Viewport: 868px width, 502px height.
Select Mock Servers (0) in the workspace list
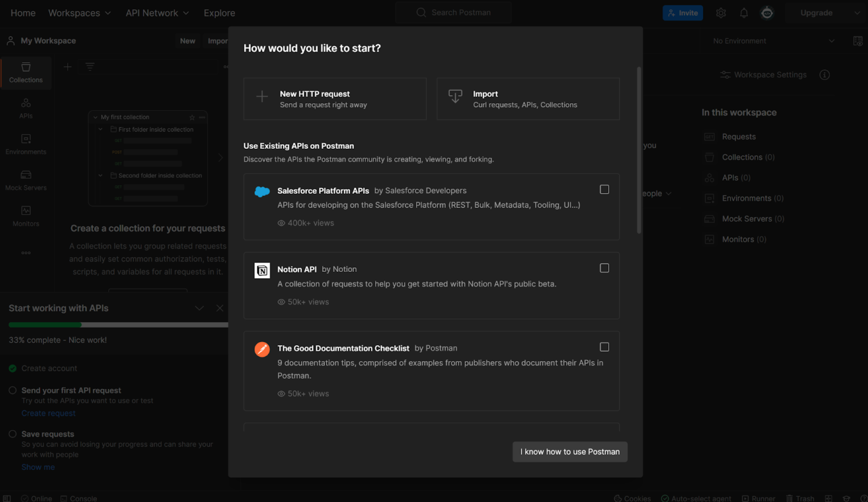coord(753,219)
